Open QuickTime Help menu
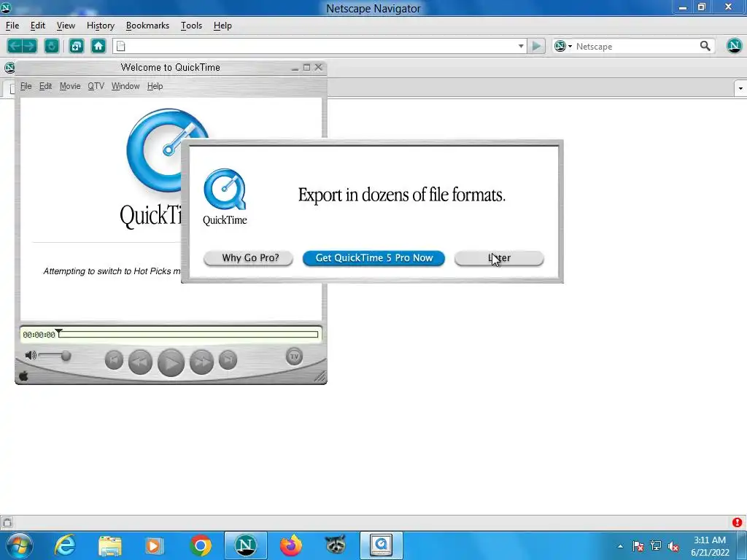This screenshot has height=560, width=747. point(155,86)
